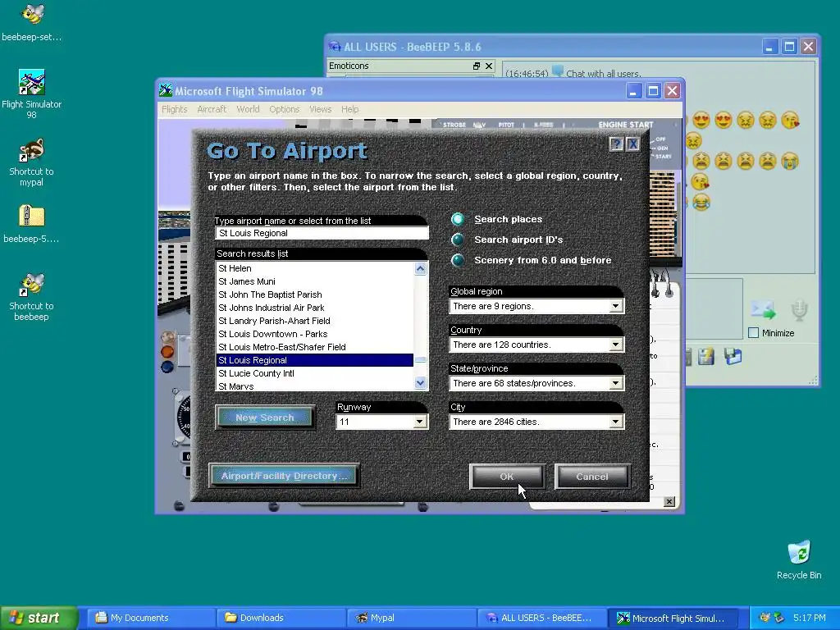This screenshot has width=840, height=630.
Task: Tick the Minimize checkbox in BeeBEEP
Action: pyautogui.click(x=753, y=333)
